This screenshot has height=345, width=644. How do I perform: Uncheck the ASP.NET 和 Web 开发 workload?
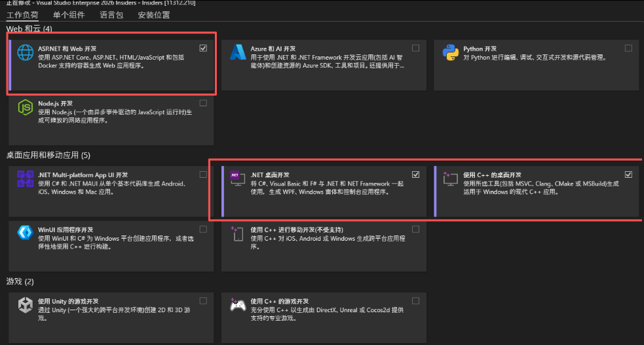203,48
